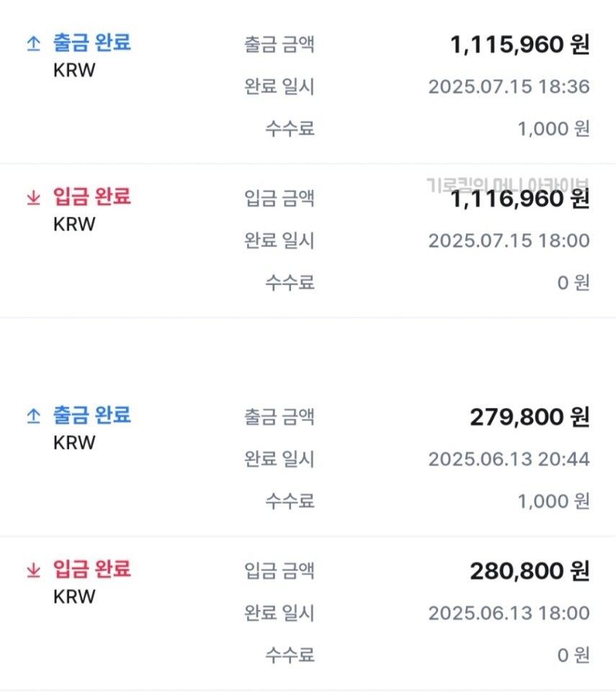Image resolution: width=616 pixels, height=692 pixels.
Task: Click the completion time 2025.07.15 18:36
Action: 509,86
